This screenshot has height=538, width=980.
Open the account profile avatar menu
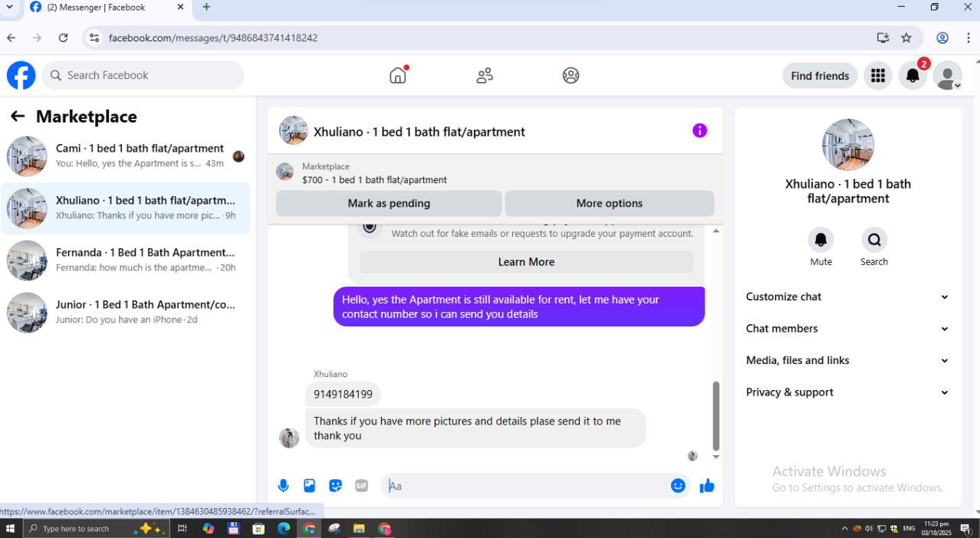pyautogui.click(x=948, y=75)
